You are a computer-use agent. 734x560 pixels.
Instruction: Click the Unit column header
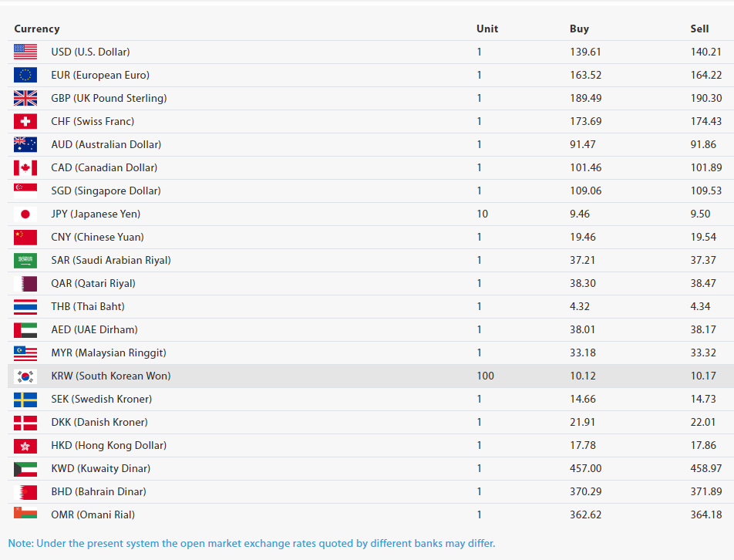[487, 29]
